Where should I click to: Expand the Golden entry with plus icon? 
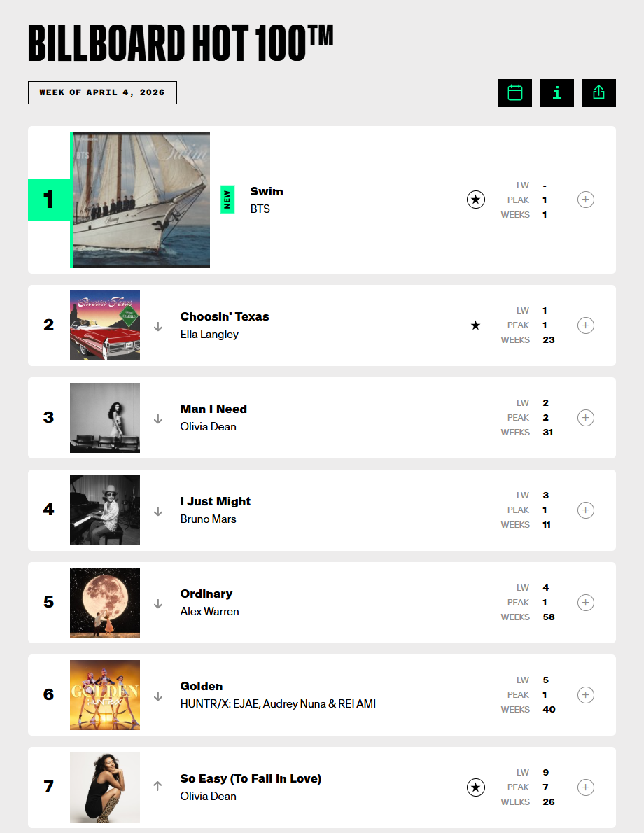point(586,695)
